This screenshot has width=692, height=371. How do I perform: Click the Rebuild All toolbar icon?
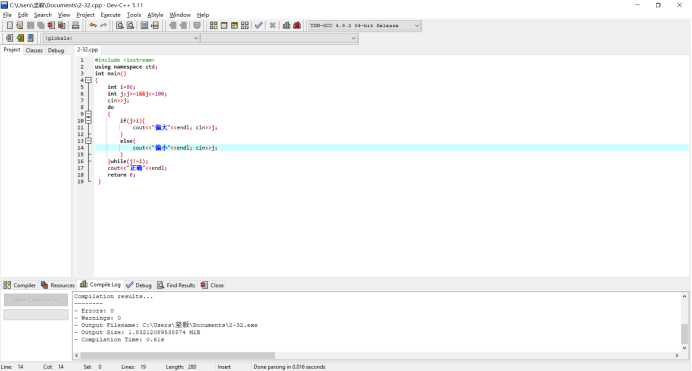point(245,26)
